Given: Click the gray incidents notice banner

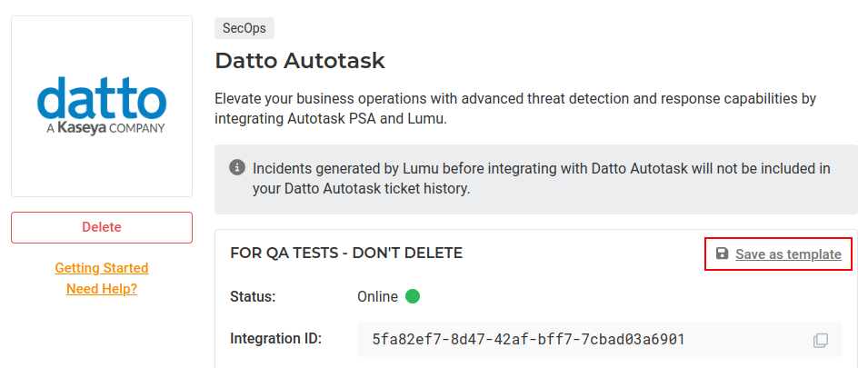Looking at the screenshot, I should (536, 179).
